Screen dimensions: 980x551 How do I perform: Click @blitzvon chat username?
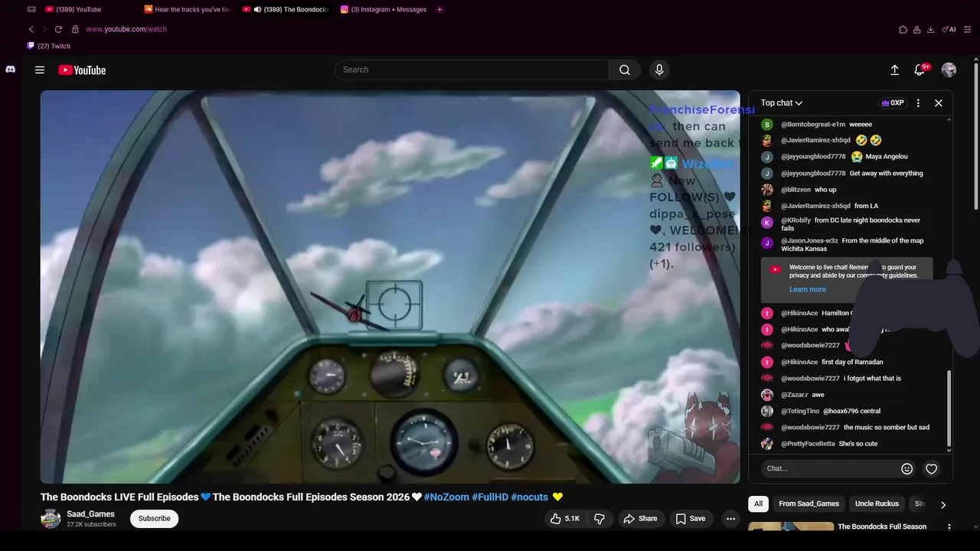pyautogui.click(x=795, y=189)
